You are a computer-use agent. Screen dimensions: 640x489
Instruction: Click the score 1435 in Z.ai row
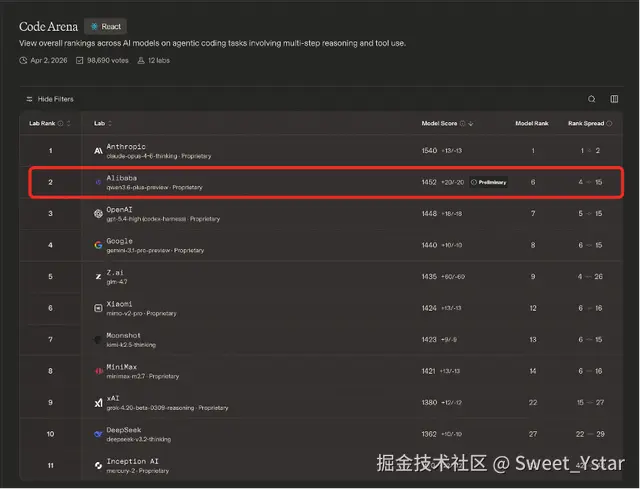tap(429, 277)
